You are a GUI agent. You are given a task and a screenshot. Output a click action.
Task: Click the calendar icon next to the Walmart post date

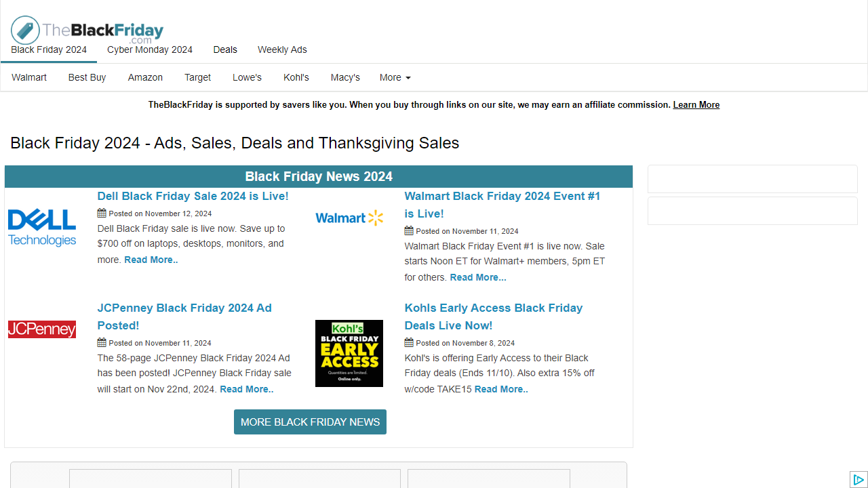408,231
